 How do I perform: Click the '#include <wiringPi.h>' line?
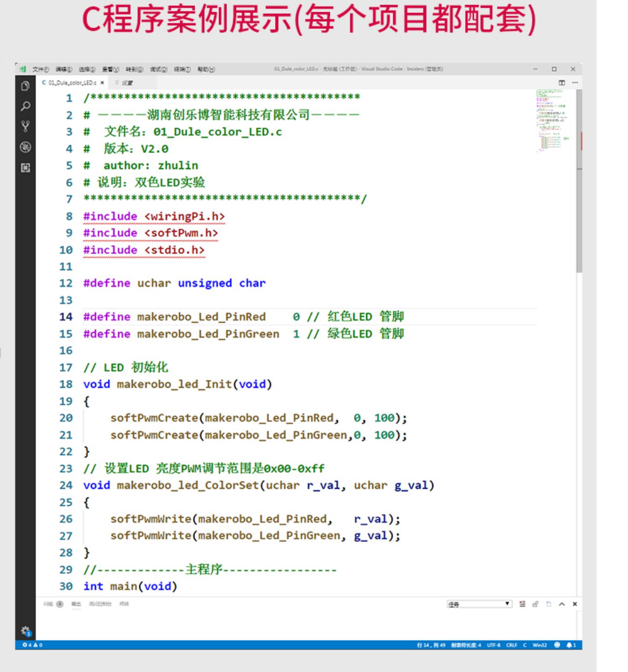point(154,217)
